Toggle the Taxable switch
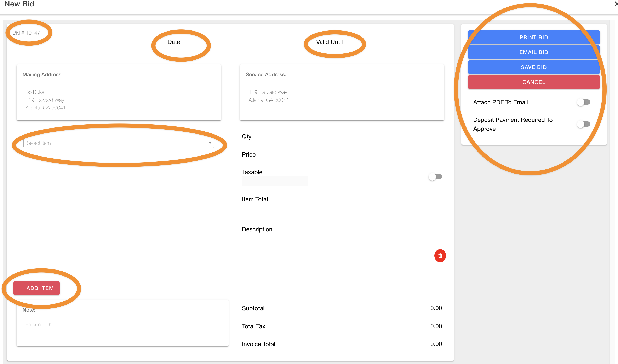Screen dimensions: 618x364 pos(435,177)
